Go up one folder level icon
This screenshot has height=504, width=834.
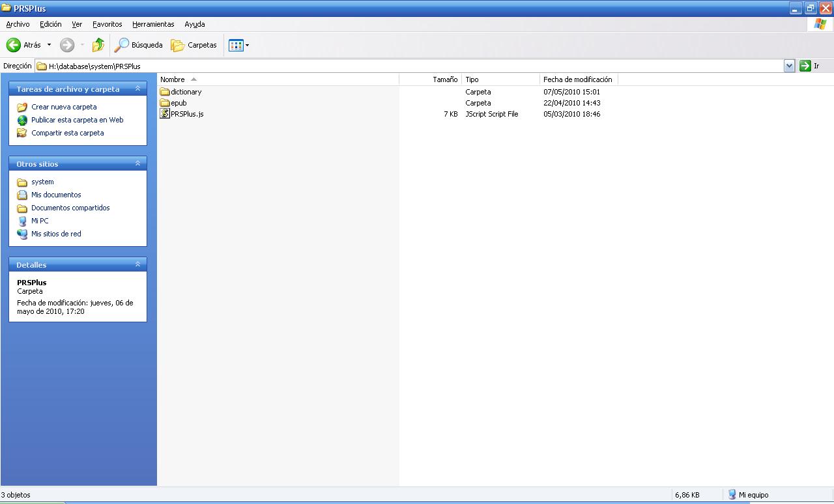(98, 45)
